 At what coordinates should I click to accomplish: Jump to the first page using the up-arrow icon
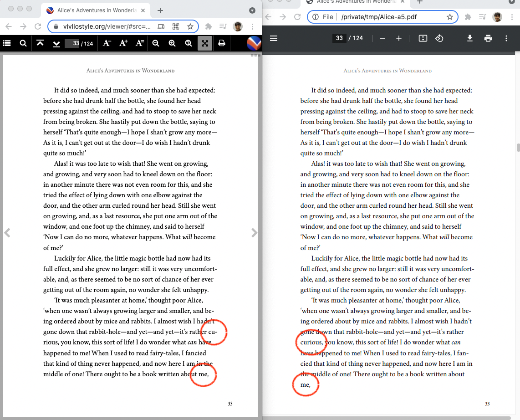40,43
